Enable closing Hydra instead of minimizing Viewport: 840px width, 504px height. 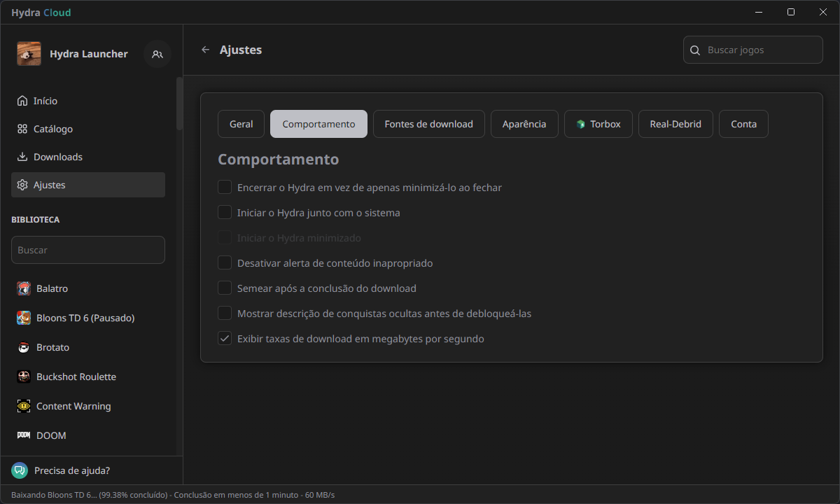225,188
